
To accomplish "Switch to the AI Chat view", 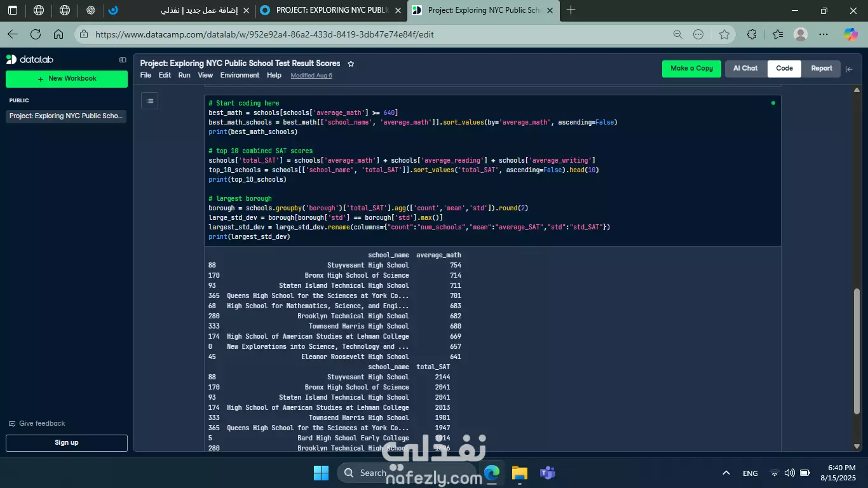I will click(x=745, y=69).
